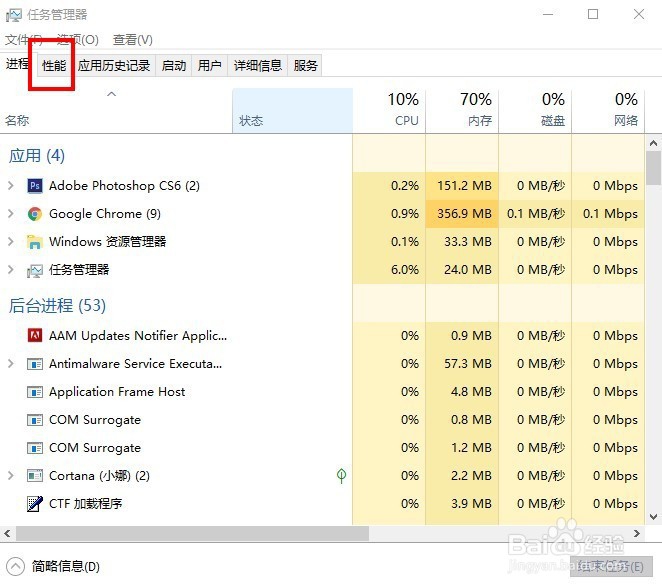Screen dimensions: 662x588
Task: Open the 性能 tab
Action: 54,65
